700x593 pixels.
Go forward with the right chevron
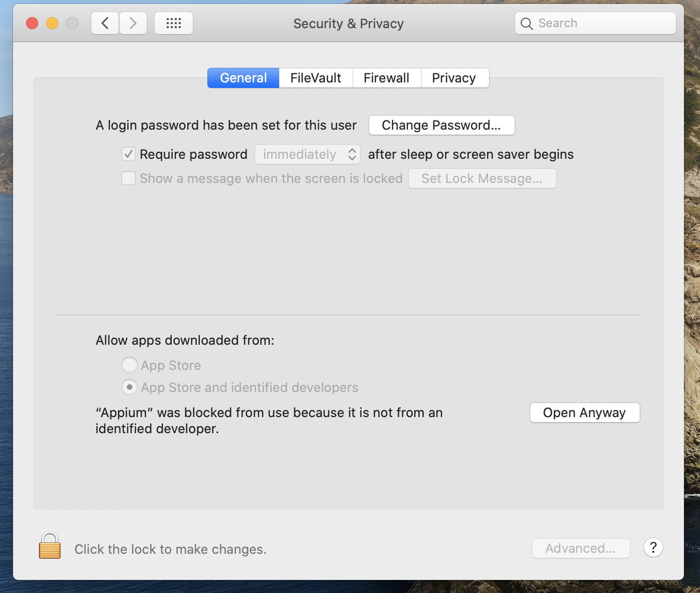pyautogui.click(x=133, y=23)
